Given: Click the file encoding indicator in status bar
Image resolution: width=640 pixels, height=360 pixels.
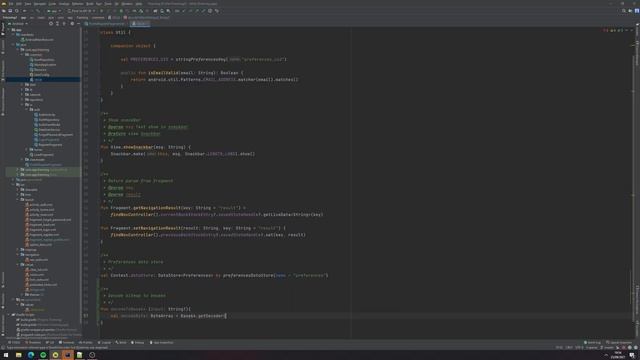Looking at the screenshot, I should click(x=579, y=347).
